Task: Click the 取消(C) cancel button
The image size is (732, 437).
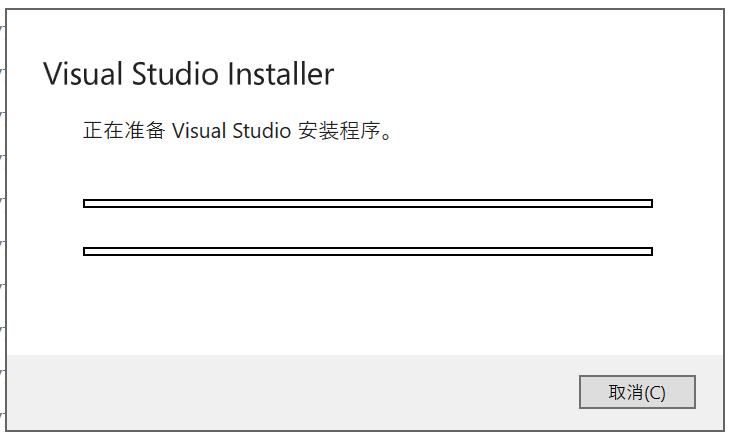Action: (x=637, y=392)
